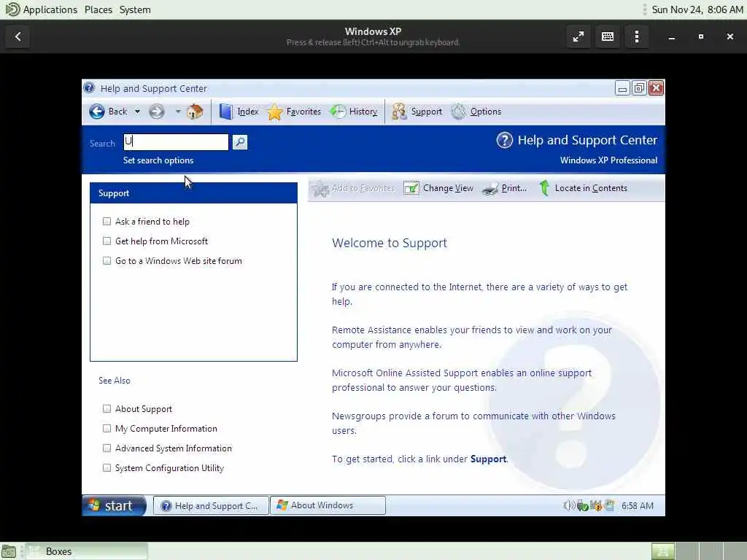Open Advanced System Information link
The height and width of the screenshot is (560, 747).
click(174, 448)
